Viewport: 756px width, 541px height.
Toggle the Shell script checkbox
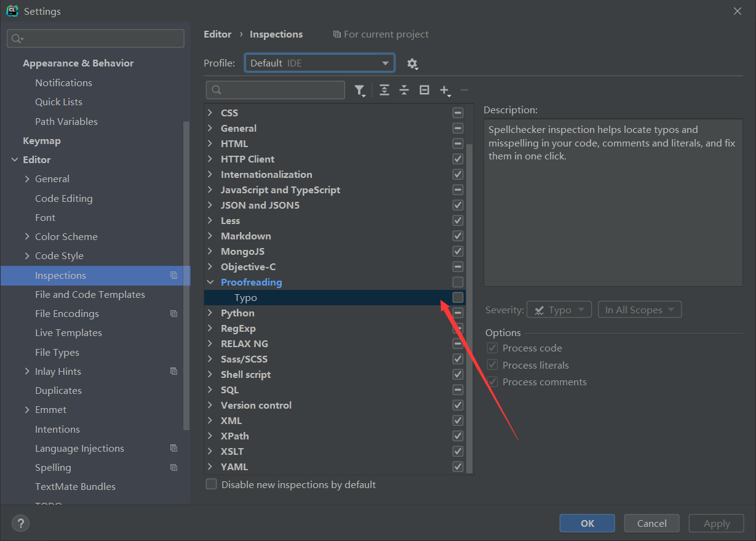pos(458,374)
